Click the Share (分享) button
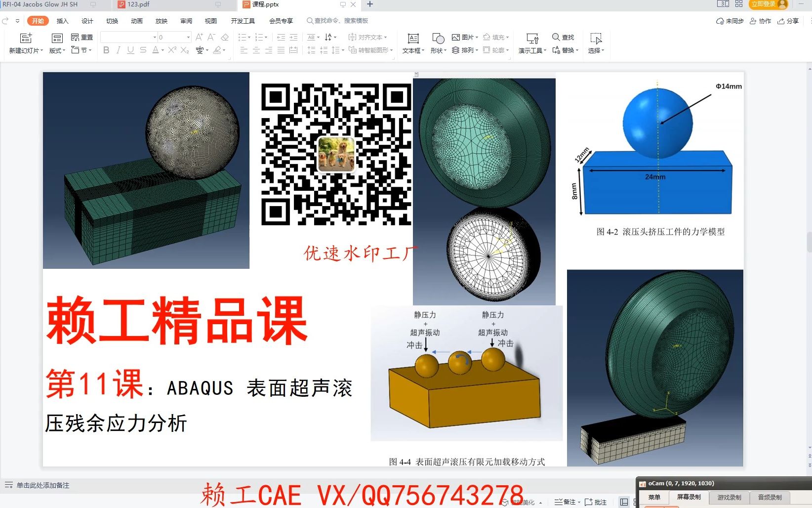 coord(788,21)
